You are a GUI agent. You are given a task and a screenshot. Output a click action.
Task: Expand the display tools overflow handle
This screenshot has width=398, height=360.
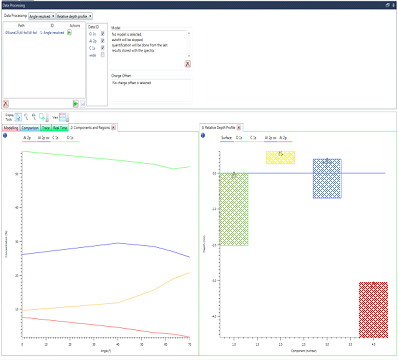pos(47,118)
